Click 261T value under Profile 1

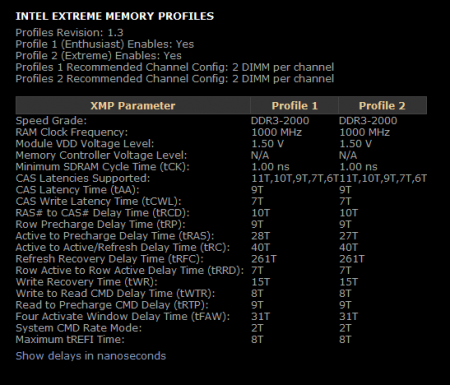tap(264, 259)
